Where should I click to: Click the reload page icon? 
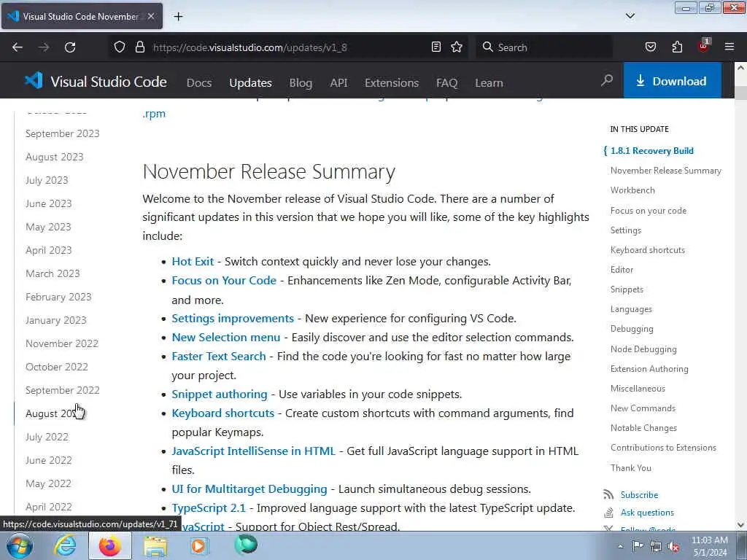70,47
